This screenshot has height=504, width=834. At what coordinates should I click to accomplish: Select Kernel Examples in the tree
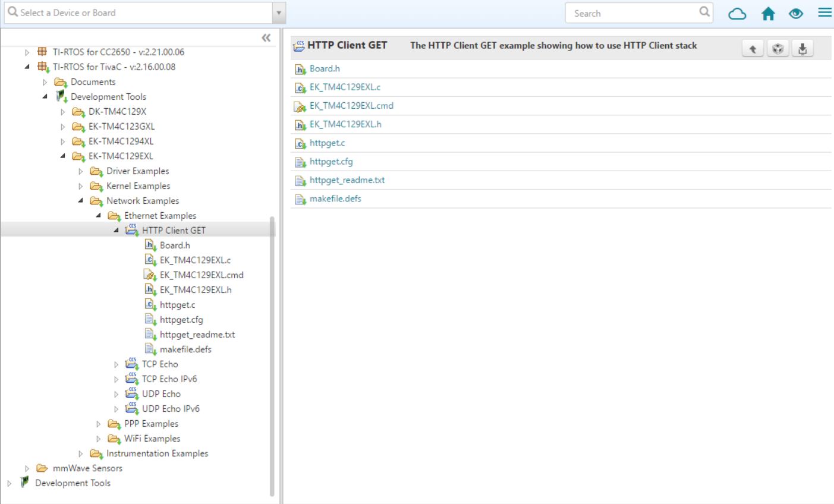click(138, 186)
